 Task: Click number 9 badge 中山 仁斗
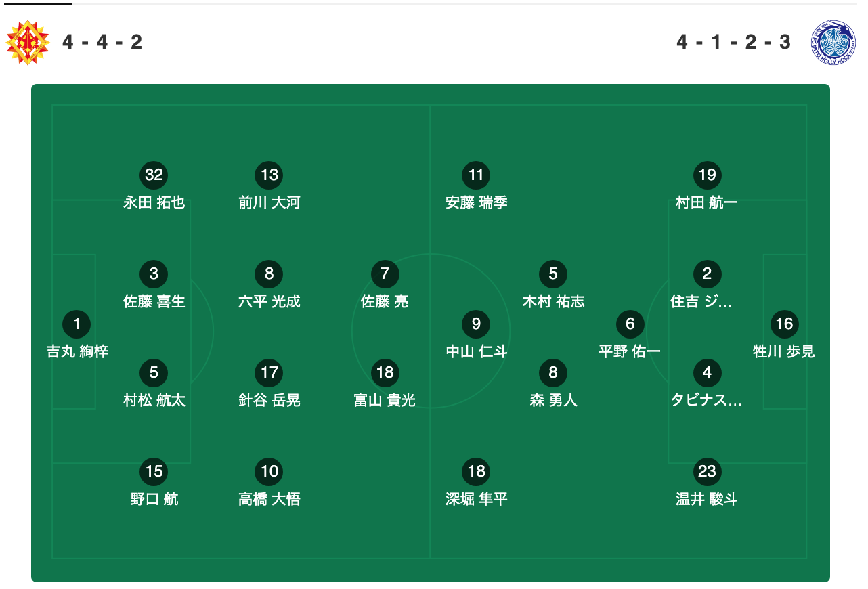coord(476,324)
